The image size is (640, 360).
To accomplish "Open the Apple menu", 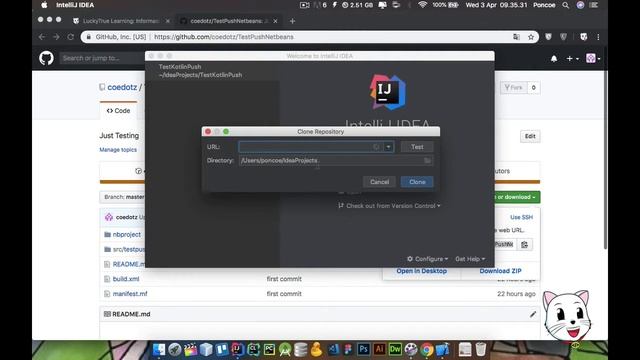I will (x=44, y=5).
